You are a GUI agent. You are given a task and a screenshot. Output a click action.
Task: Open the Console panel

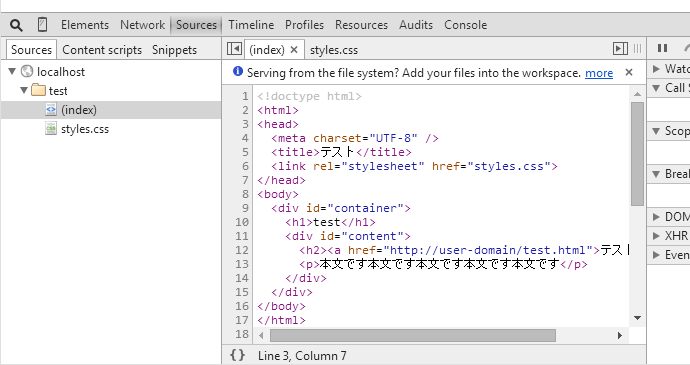[x=466, y=25]
